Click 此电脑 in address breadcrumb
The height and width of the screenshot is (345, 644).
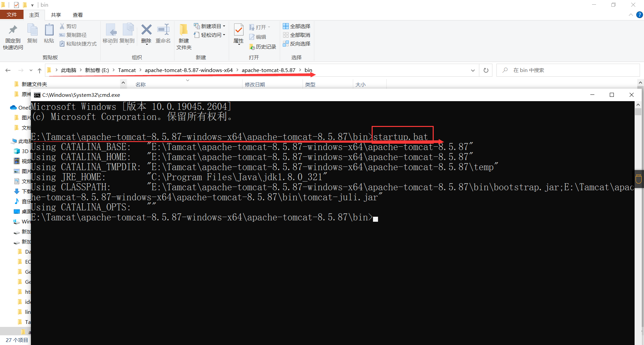68,70
